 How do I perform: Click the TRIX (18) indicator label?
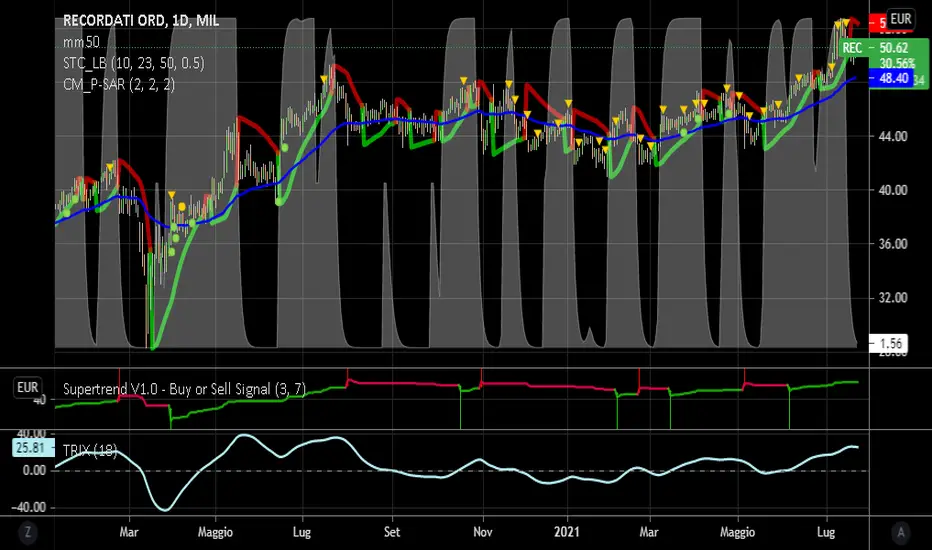(x=91, y=450)
